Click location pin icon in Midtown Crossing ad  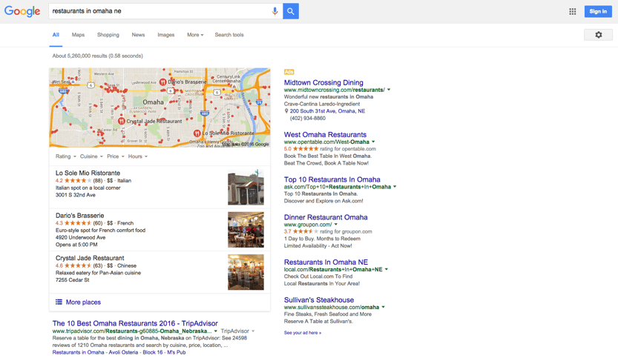[286, 111]
